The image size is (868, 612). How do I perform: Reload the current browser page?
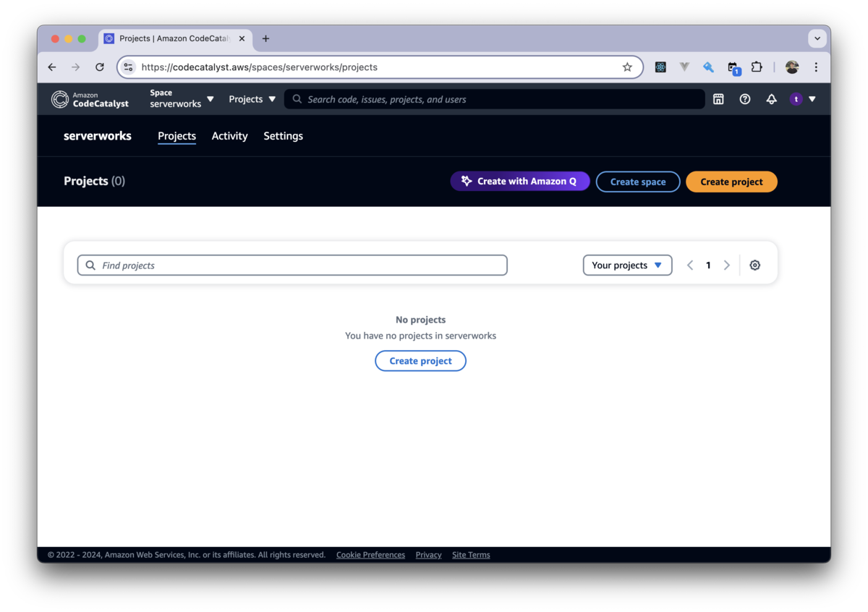(x=100, y=67)
